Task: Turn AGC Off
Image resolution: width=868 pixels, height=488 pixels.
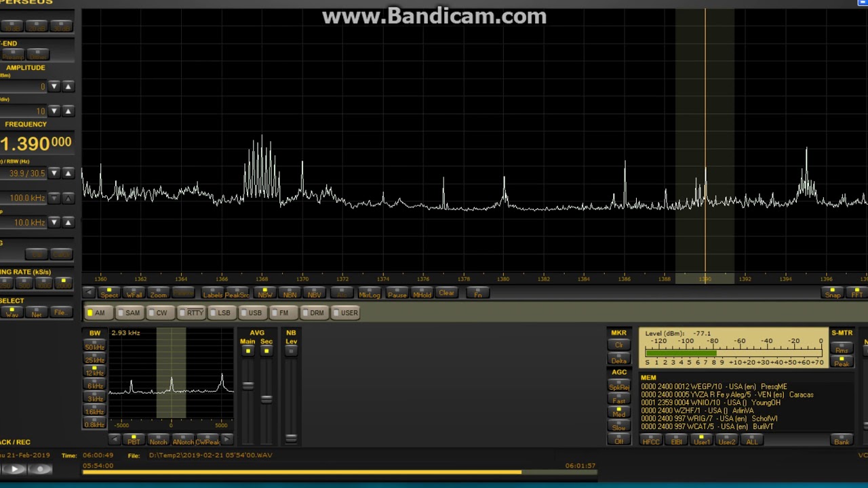Action: 618,441
